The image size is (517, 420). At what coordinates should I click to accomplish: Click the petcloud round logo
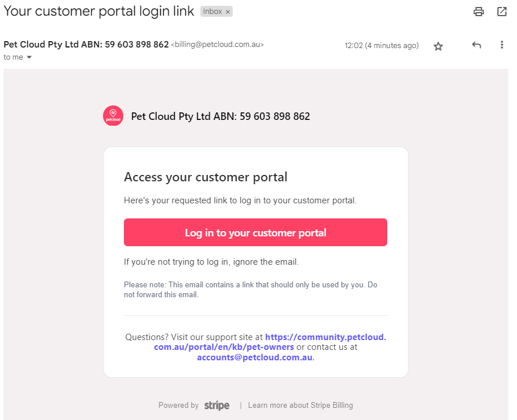click(113, 116)
